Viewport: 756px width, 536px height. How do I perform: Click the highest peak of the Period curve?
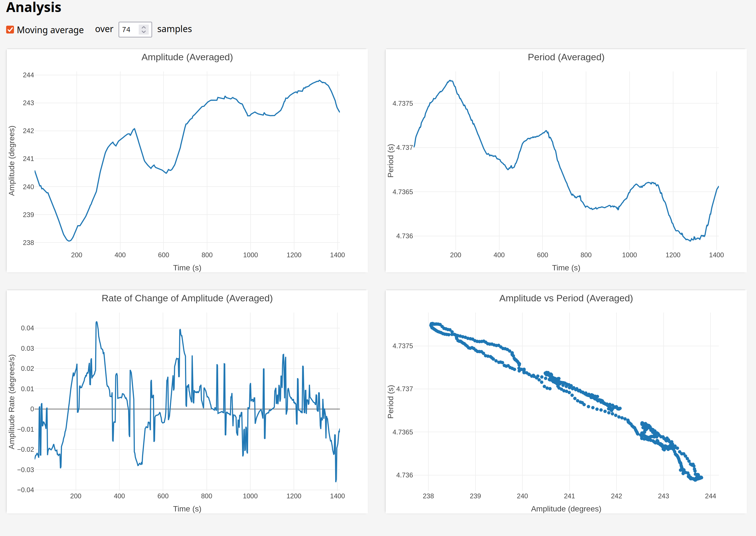[x=450, y=80]
